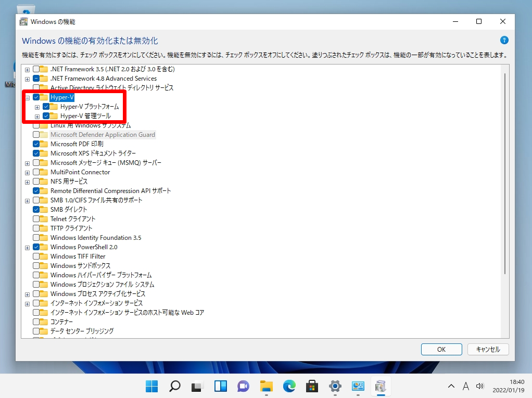Show hidden tray icons chevron
The width and height of the screenshot is (532, 398).
coord(451,386)
